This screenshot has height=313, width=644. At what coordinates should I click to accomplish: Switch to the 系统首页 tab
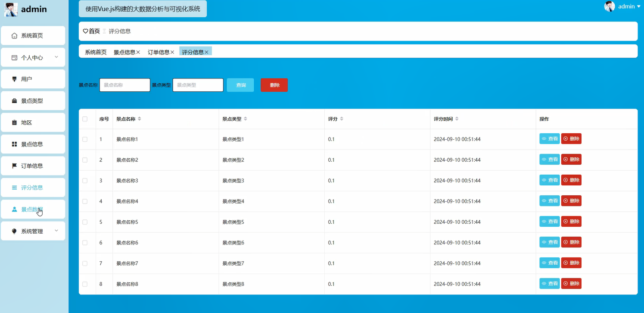tap(96, 52)
